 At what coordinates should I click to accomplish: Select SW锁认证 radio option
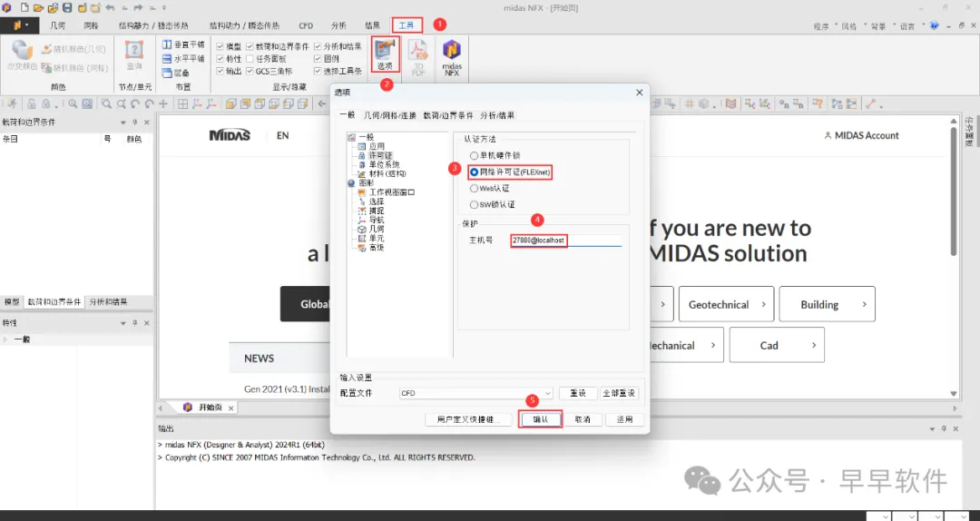[x=474, y=204]
